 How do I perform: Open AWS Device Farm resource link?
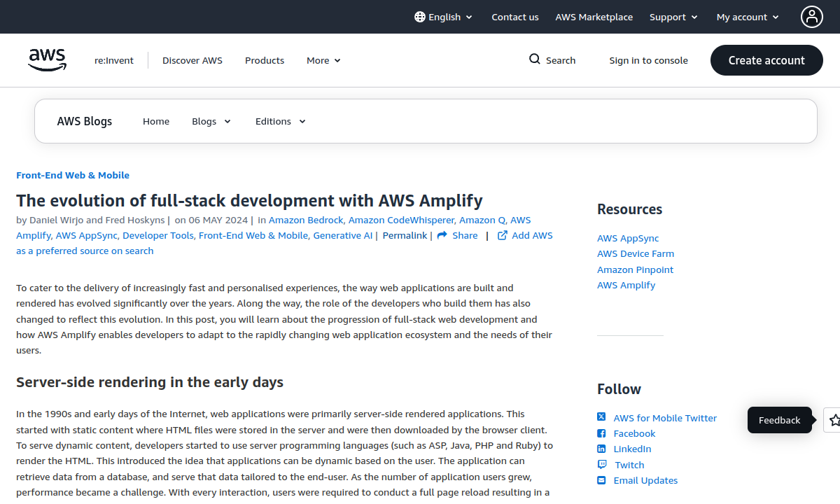click(x=636, y=253)
